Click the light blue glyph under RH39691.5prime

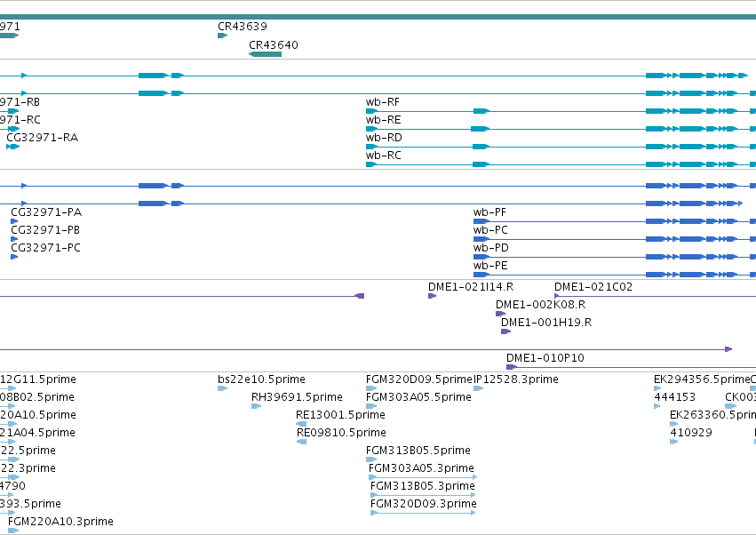point(256,406)
